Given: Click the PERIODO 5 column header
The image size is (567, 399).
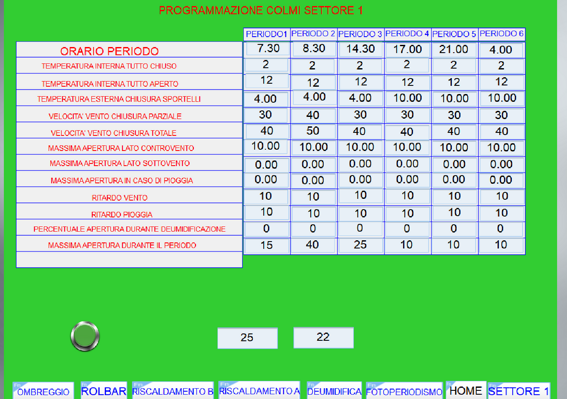Looking at the screenshot, I should point(455,34).
